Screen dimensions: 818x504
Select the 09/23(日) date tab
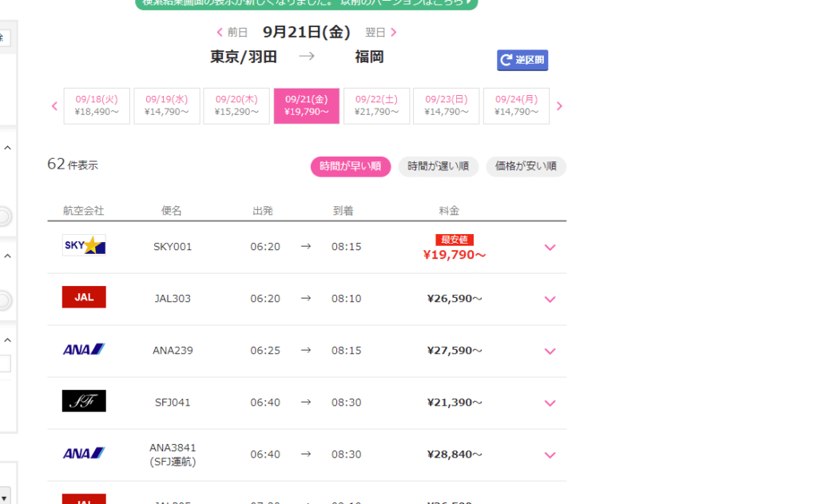click(x=446, y=106)
